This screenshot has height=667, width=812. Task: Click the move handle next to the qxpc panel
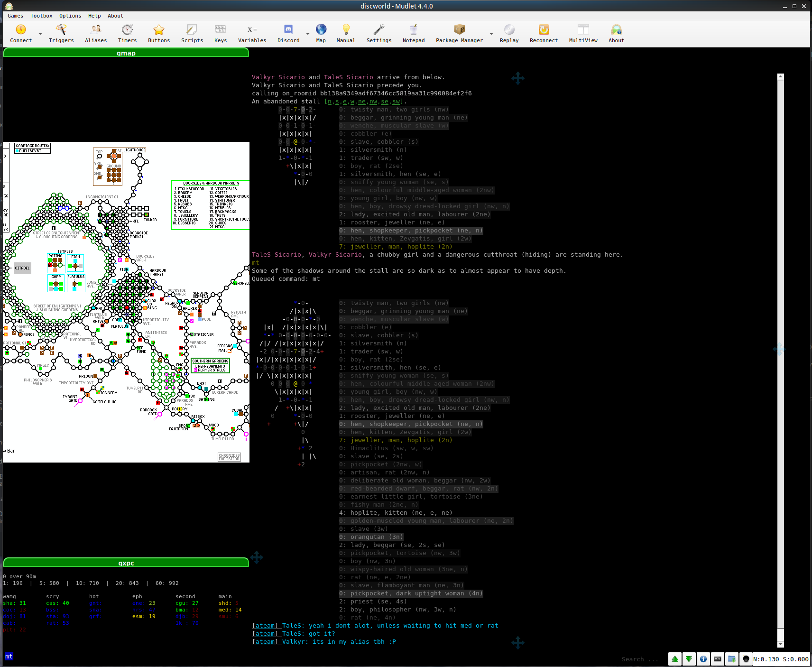pyautogui.click(x=257, y=557)
